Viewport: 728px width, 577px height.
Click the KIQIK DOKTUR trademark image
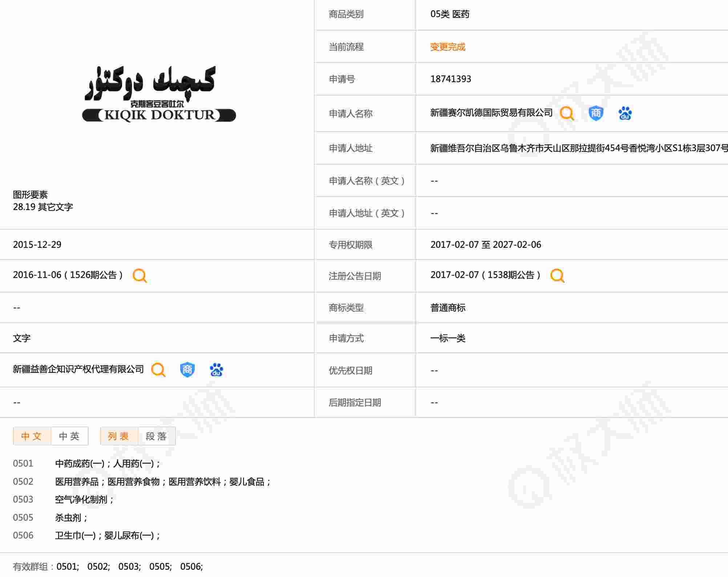pos(159,94)
